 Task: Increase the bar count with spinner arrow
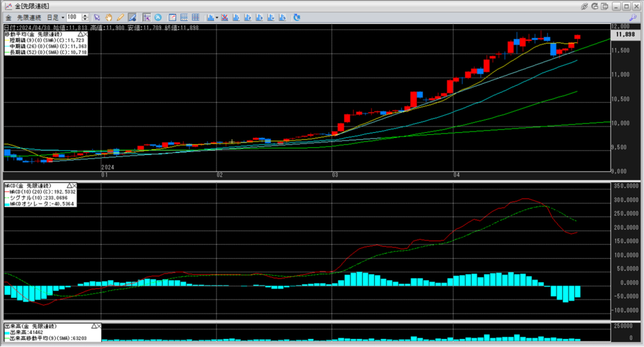click(x=84, y=15)
